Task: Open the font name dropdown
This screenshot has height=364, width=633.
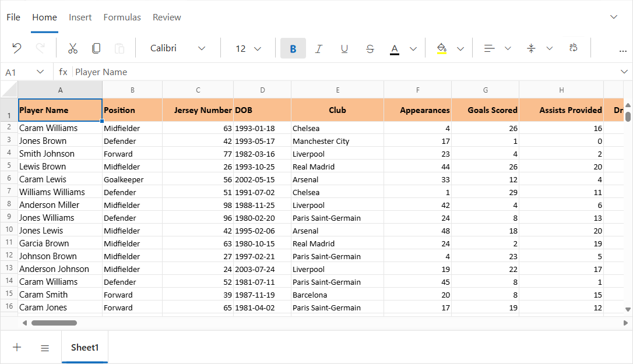Action: (201, 48)
